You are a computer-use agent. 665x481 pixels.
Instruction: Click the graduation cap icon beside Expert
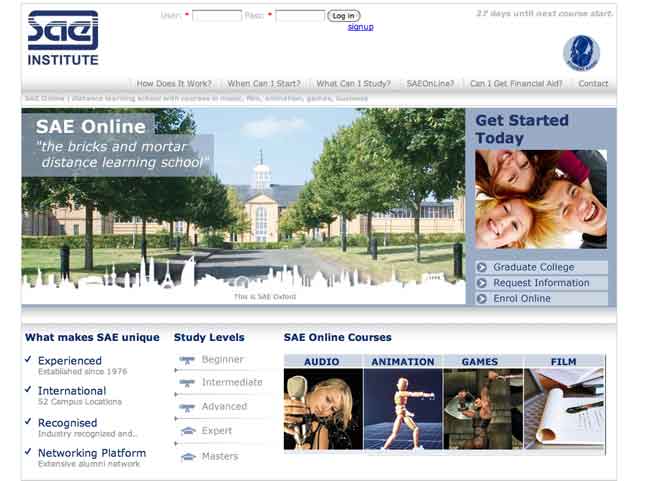click(x=188, y=431)
